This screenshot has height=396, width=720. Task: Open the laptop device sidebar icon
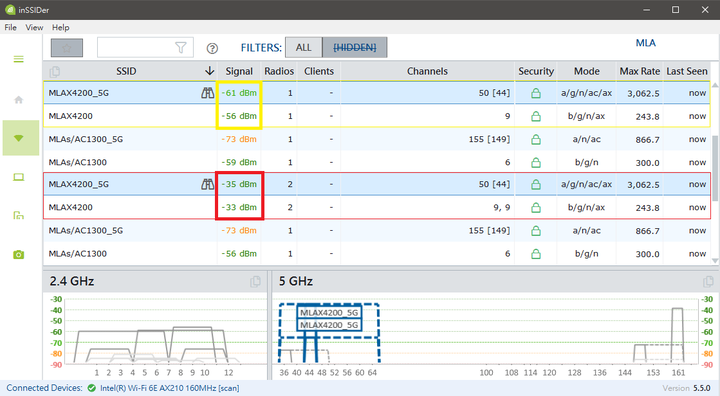[18, 177]
